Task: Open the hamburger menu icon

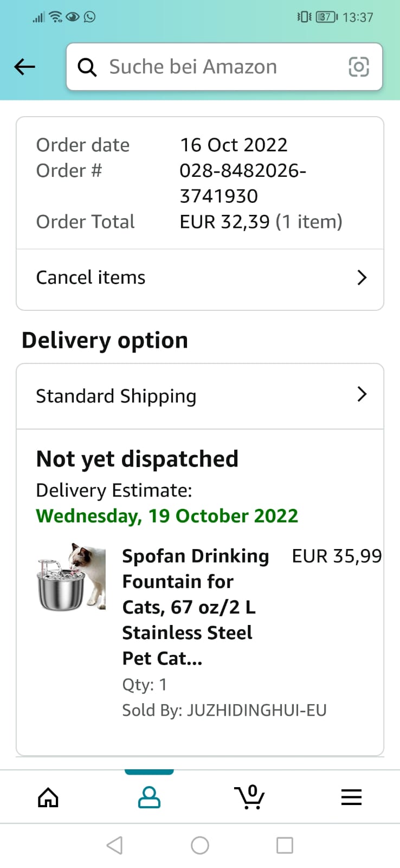Action: pyautogui.click(x=351, y=797)
